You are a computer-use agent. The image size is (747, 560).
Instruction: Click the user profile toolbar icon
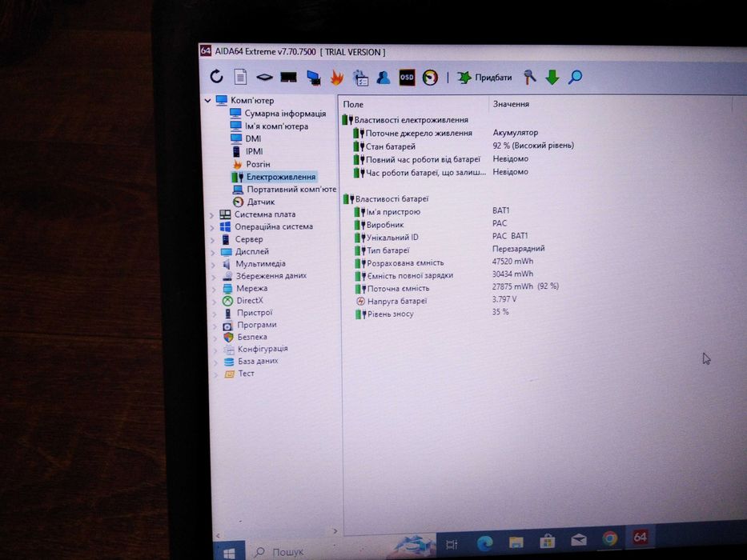pyautogui.click(x=383, y=77)
